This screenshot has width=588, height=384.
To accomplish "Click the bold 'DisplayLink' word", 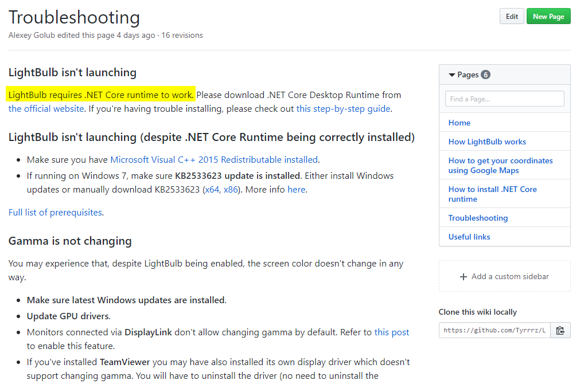I will (148, 332).
